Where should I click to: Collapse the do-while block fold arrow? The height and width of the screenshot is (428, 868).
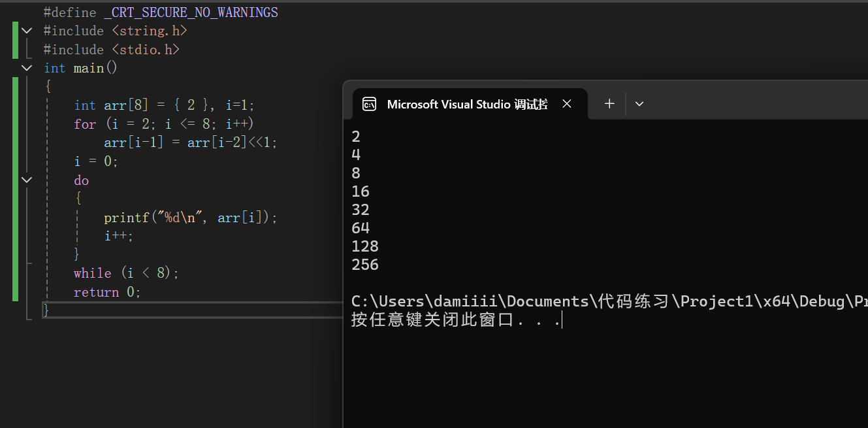[x=27, y=180]
